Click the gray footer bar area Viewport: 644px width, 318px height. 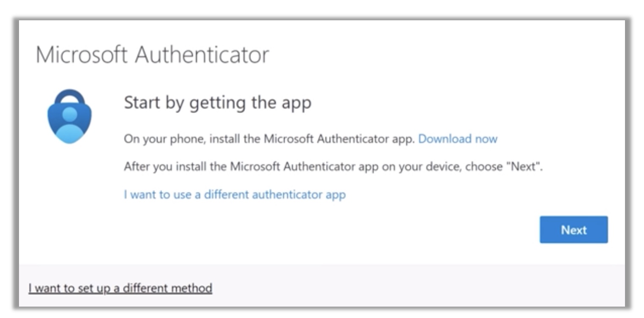tap(321, 286)
